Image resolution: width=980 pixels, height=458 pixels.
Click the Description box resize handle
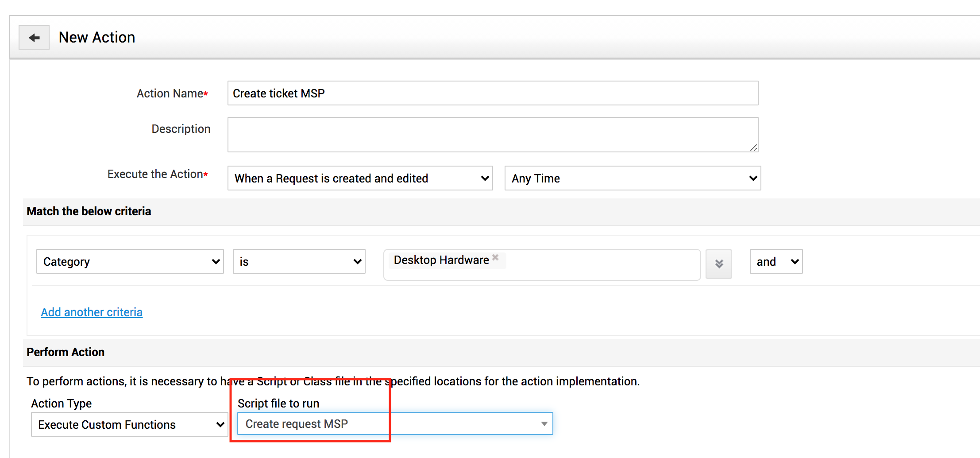pos(753,147)
